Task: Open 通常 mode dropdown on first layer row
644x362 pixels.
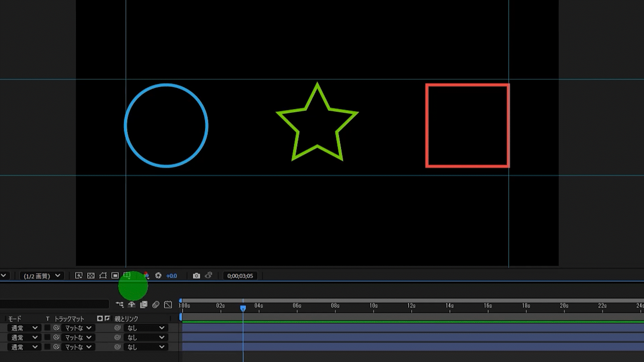Action: coord(24,328)
